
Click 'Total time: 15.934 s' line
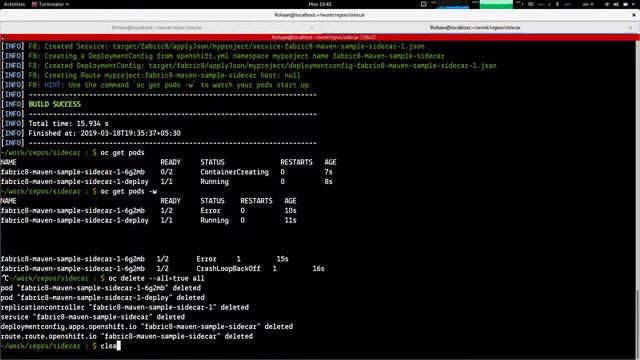[x=69, y=123]
